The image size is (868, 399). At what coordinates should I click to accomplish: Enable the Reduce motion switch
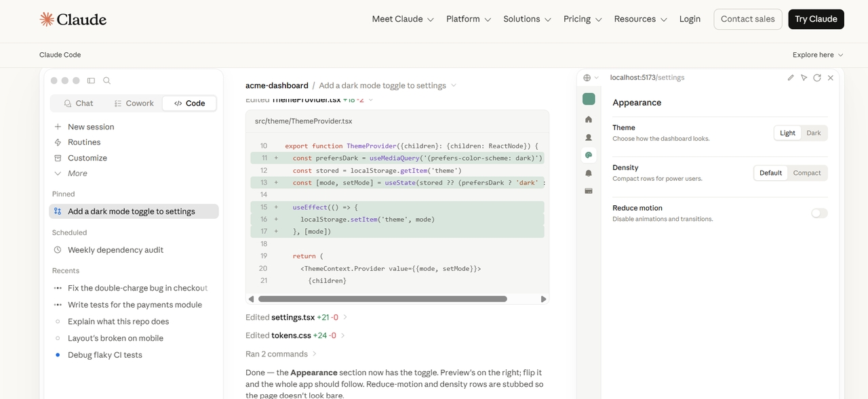point(819,213)
